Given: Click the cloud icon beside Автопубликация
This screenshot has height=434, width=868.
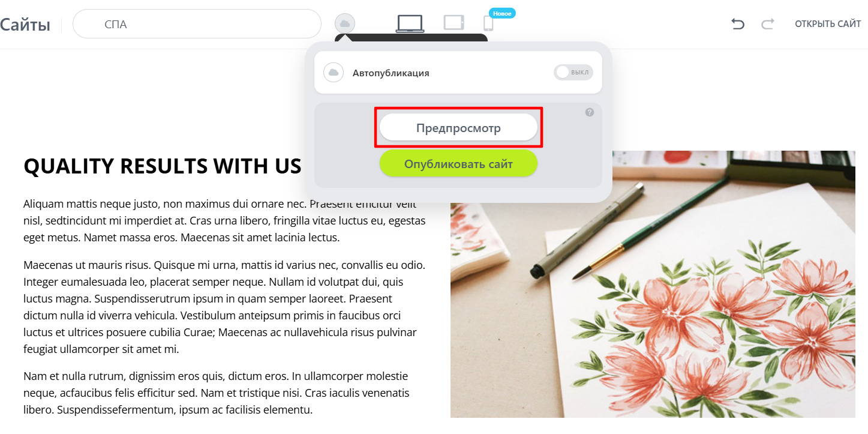Looking at the screenshot, I should pos(334,73).
